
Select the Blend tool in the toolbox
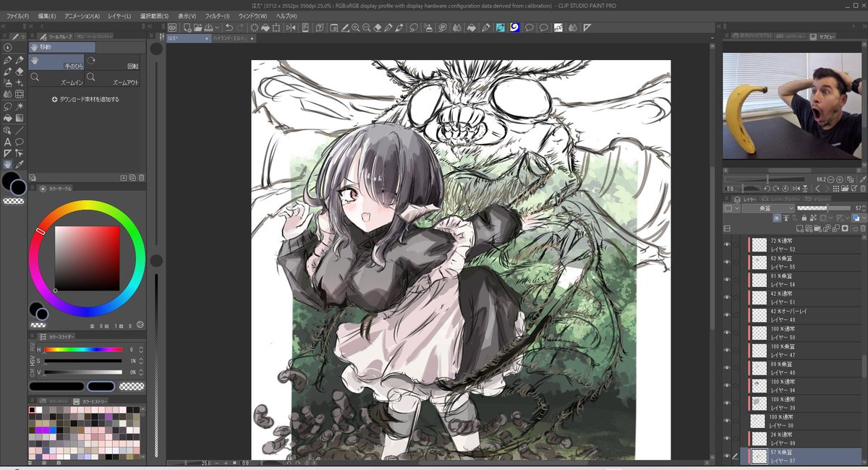[7, 94]
